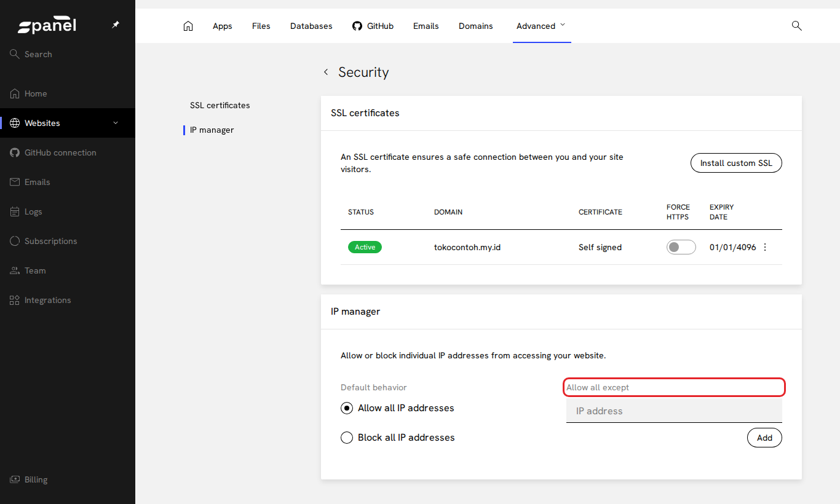Viewport: 840px width, 504px height.
Task: Click the IP address input field
Action: [674, 411]
